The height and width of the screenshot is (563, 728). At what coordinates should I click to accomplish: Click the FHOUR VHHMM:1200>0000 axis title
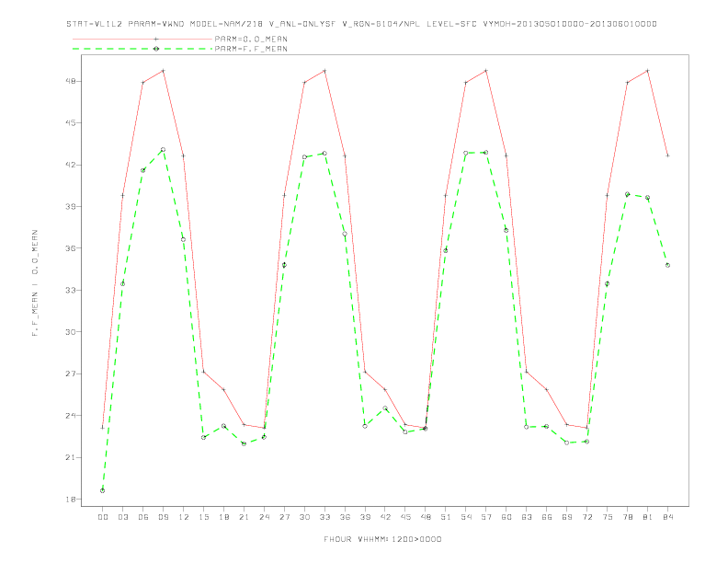pyautogui.click(x=382, y=539)
